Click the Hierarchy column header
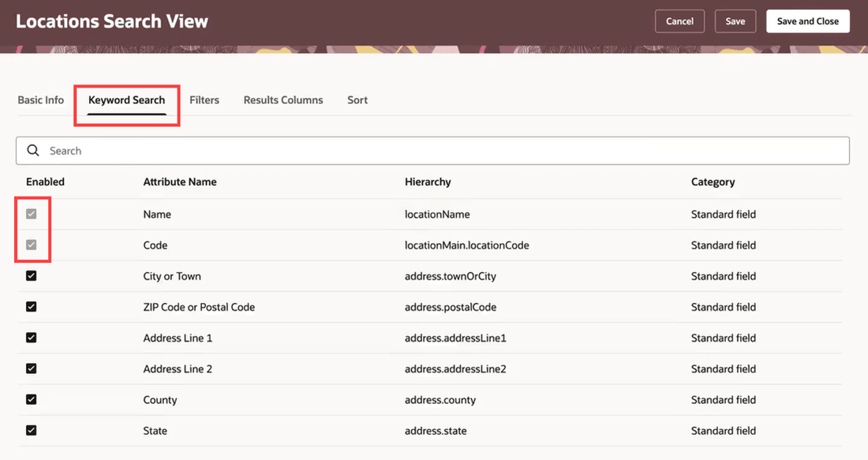The height and width of the screenshot is (460, 868). point(428,182)
